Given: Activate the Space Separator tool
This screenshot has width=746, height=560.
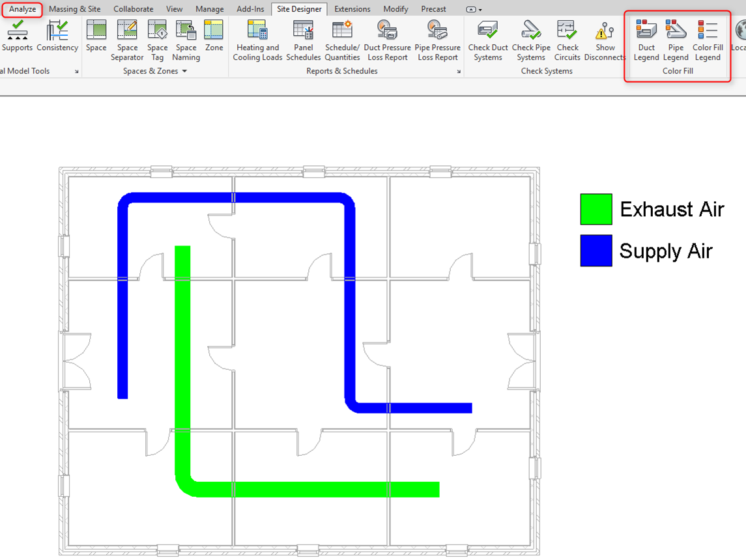Looking at the screenshot, I should 126,39.
